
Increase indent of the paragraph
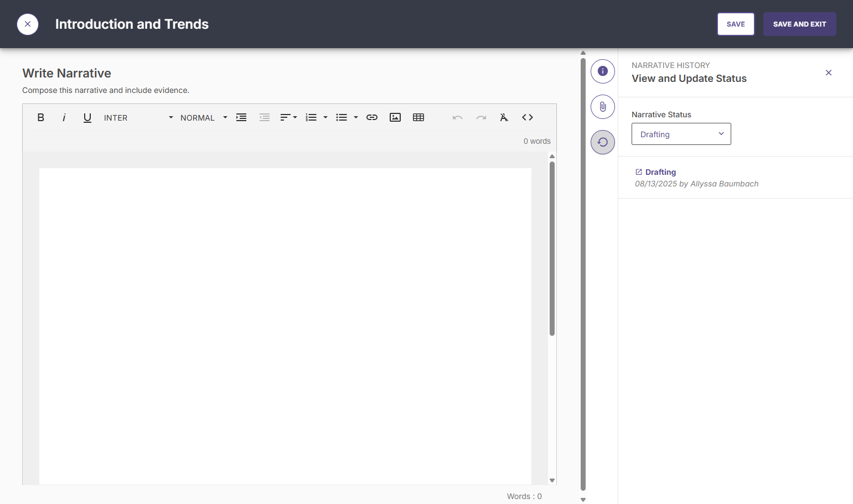point(241,117)
